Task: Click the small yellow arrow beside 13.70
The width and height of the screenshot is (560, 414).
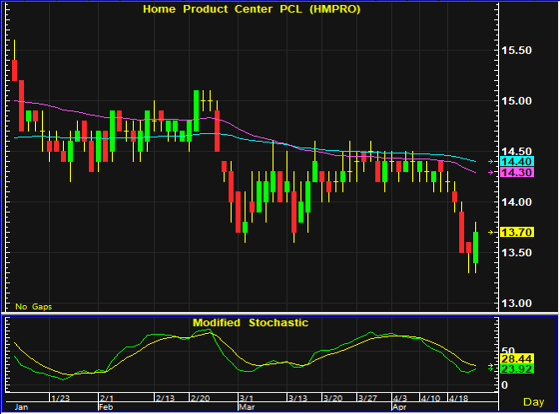Action: click(491, 232)
